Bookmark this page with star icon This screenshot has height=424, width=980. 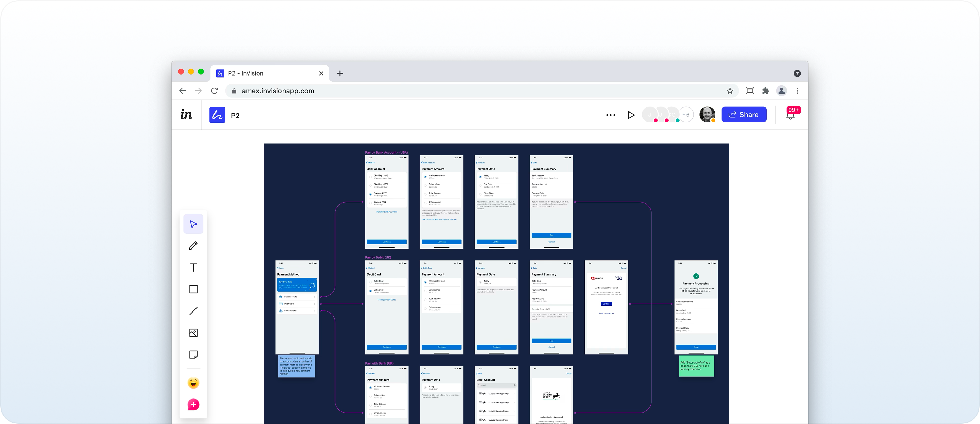[730, 91]
